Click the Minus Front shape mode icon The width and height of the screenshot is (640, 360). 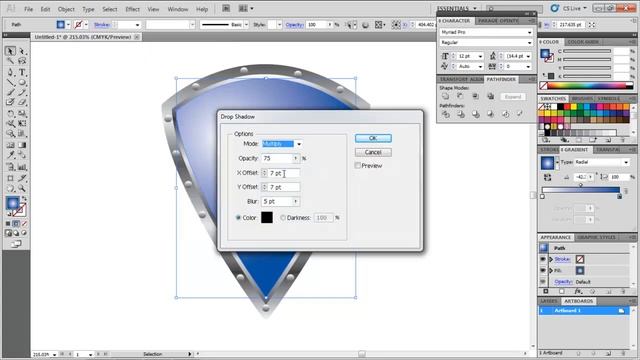460,96
